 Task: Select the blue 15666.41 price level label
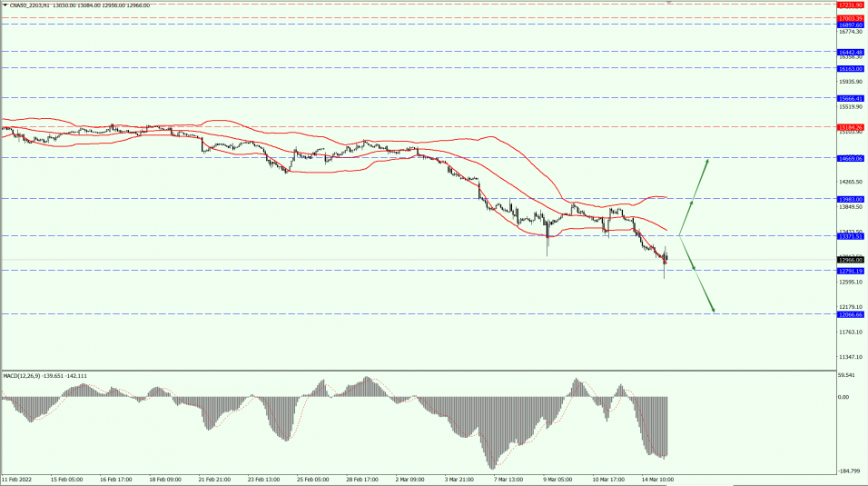click(x=851, y=98)
